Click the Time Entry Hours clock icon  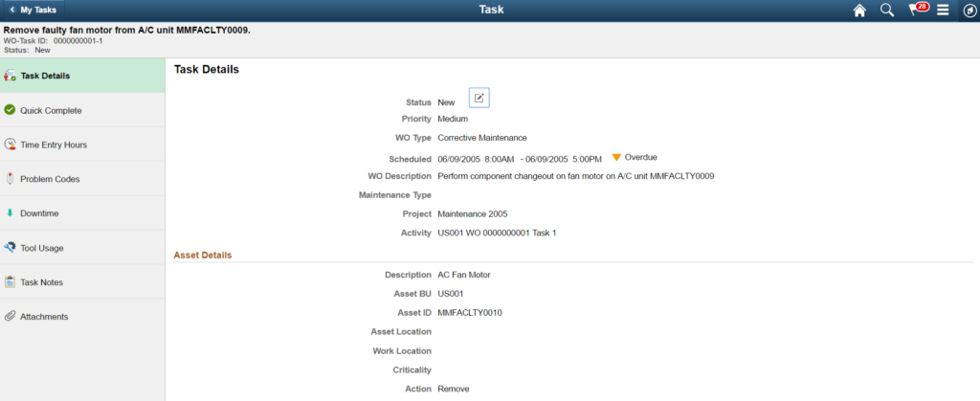[10, 145]
